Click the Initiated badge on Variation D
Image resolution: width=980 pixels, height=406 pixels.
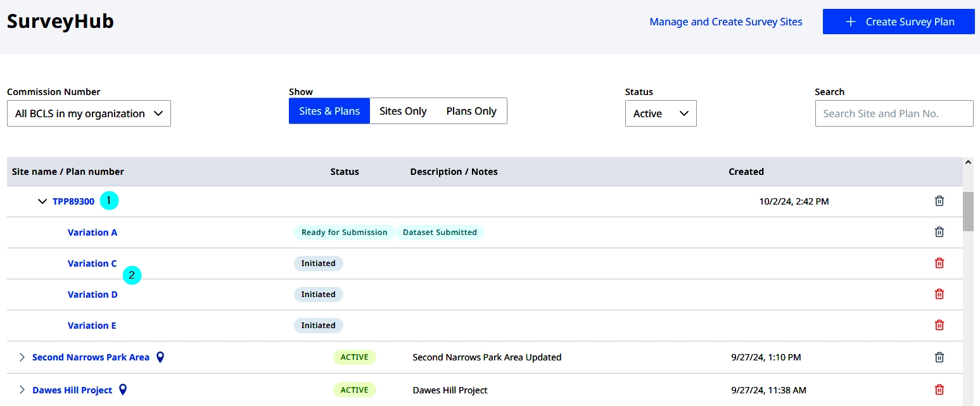[x=318, y=295]
